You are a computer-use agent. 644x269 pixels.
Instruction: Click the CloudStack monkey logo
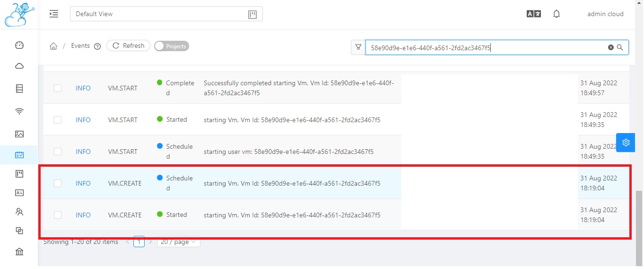pos(19,14)
